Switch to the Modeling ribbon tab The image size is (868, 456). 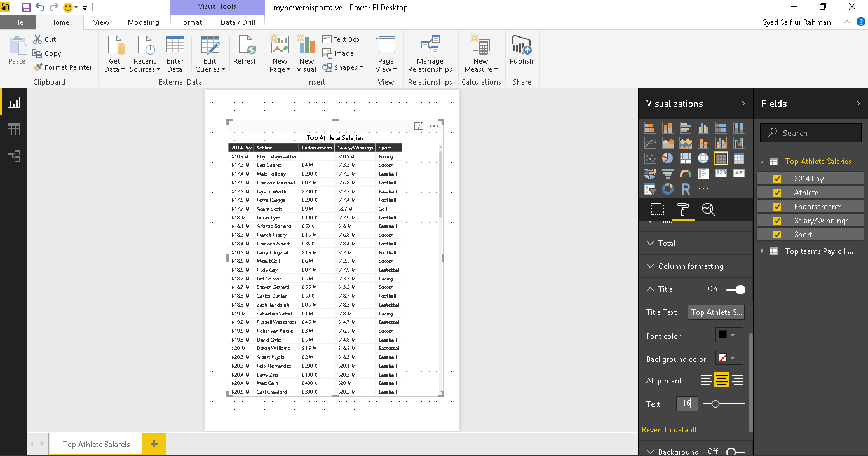click(x=144, y=22)
